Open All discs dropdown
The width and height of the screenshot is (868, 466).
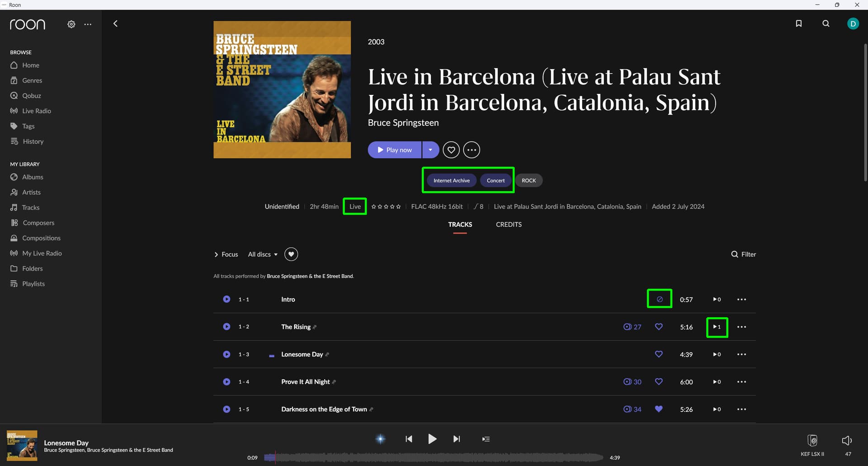(x=263, y=254)
